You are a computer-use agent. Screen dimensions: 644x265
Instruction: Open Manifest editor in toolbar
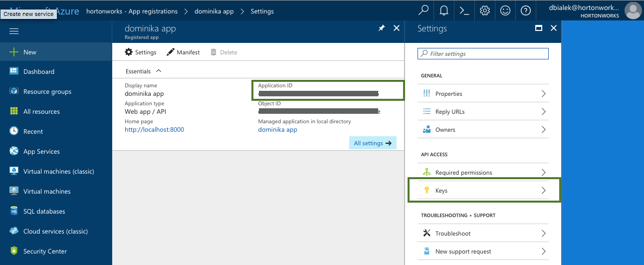[x=183, y=52]
